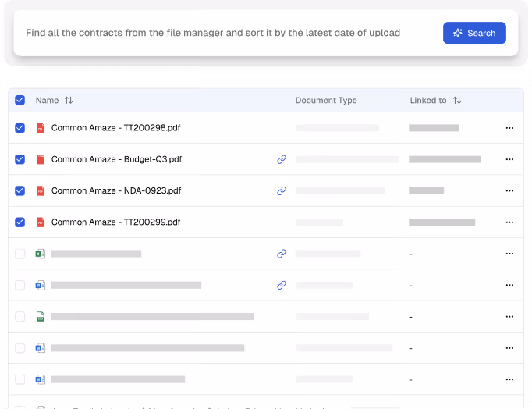Viewport: 532px width, 409px height.
Task: Deselect the NDA-0923.pdf checkbox
Action: click(x=20, y=190)
